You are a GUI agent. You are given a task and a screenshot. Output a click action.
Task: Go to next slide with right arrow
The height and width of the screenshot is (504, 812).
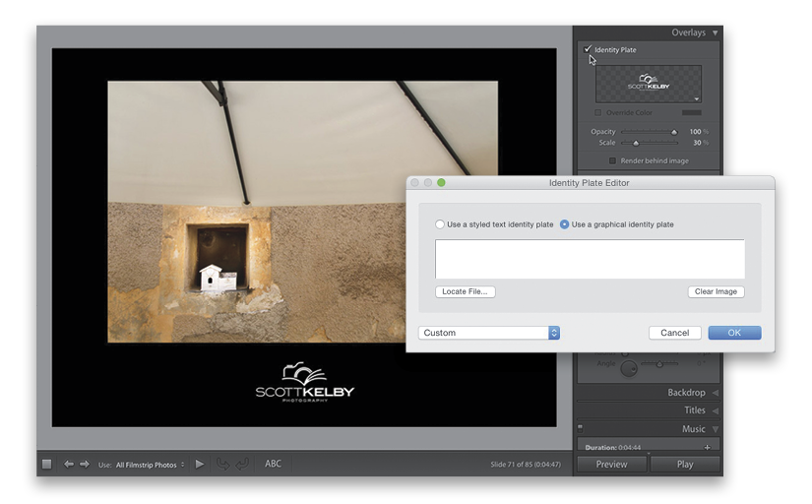point(85,464)
